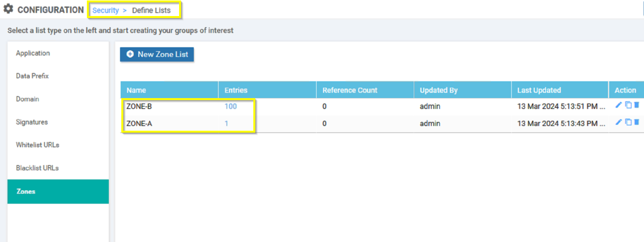Click reference count 0 in ZONE-B row
Screen dimensions: 644x242
pyautogui.click(x=325, y=106)
